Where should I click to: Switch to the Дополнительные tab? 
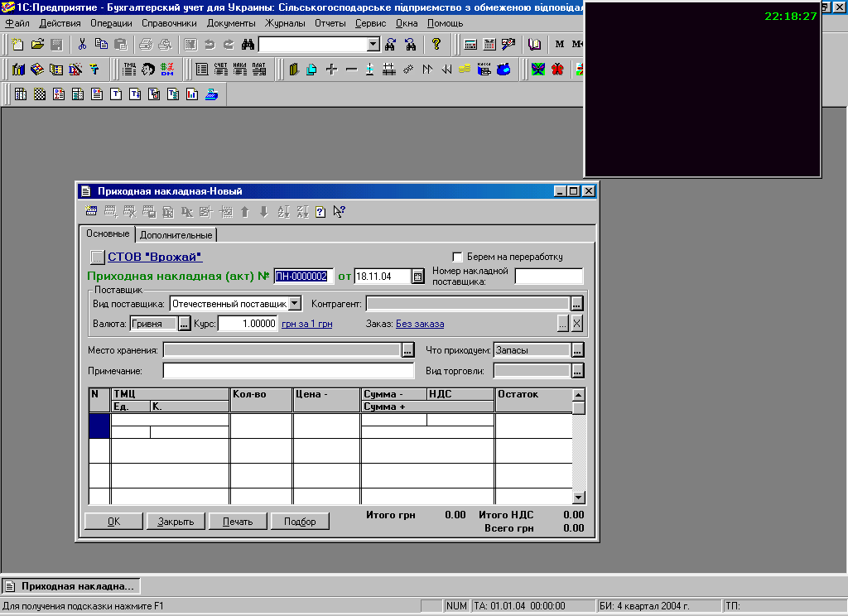176,234
